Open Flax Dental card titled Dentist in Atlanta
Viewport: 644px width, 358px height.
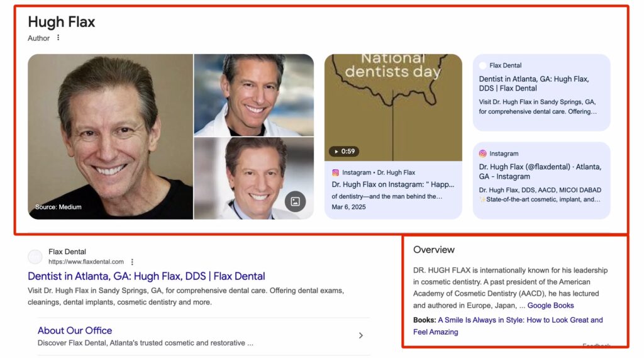[534, 84]
